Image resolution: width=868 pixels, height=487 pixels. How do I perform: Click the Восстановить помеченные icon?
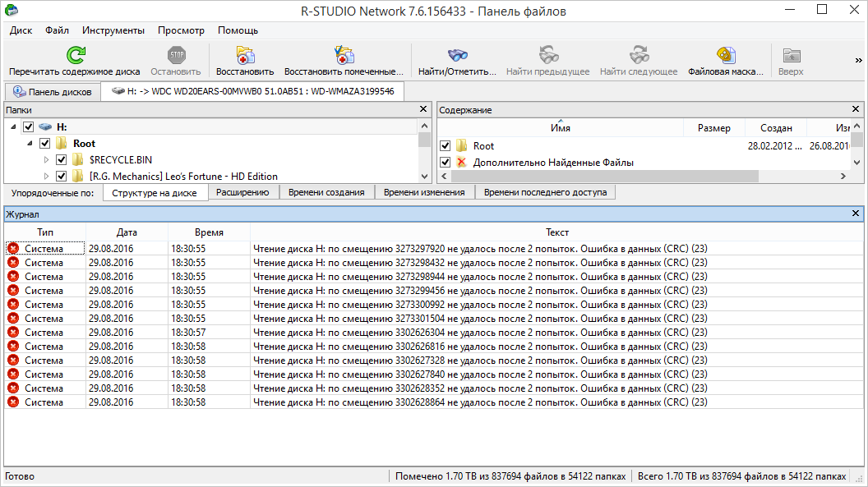click(x=344, y=55)
